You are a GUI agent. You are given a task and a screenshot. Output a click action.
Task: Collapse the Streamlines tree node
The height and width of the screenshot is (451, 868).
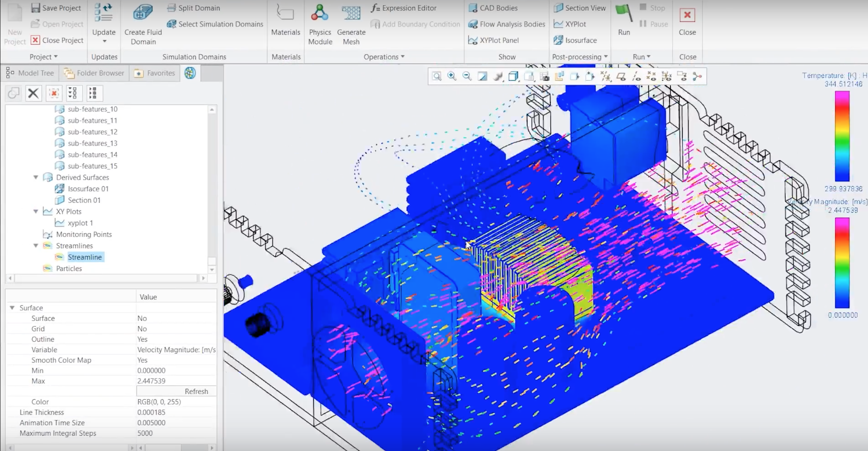[36, 245]
